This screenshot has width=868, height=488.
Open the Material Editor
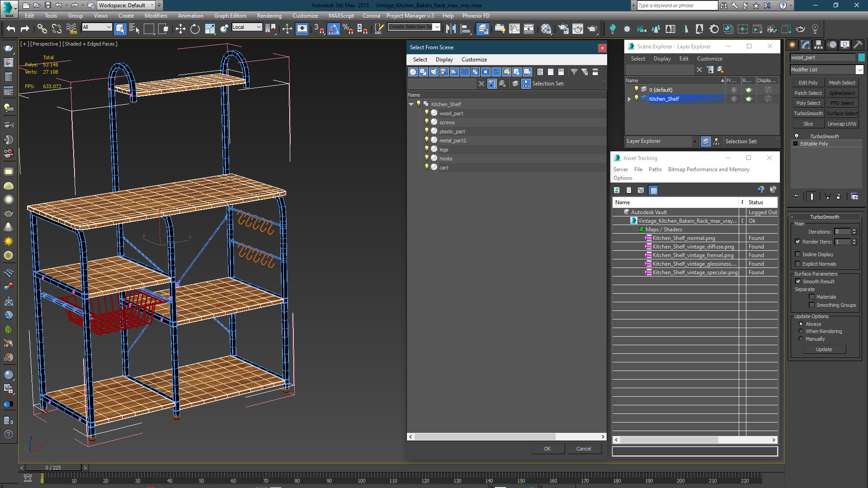546,29
